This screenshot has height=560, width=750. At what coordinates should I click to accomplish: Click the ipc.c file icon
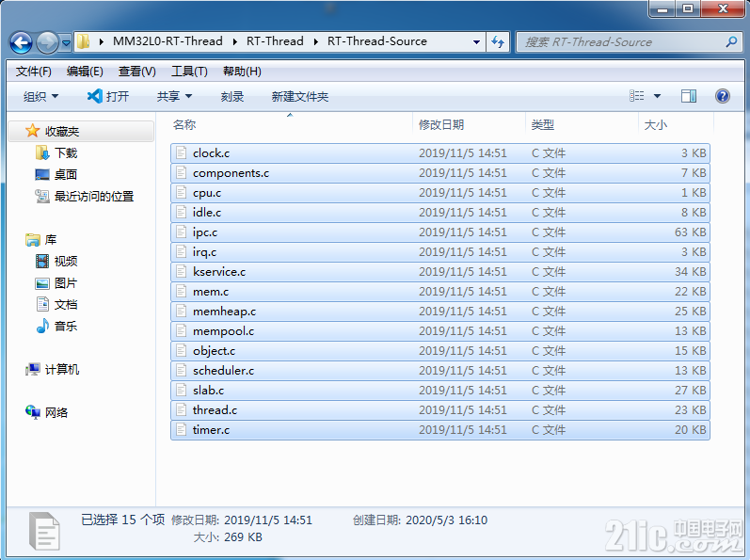[x=181, y=232]
